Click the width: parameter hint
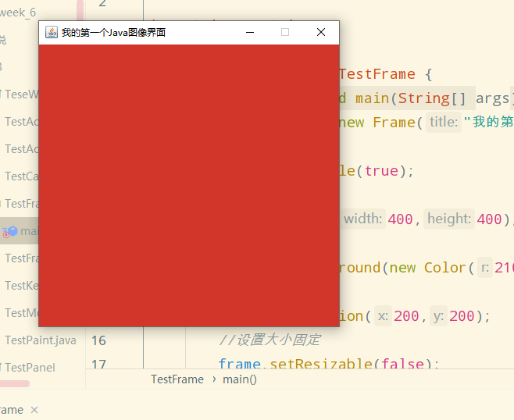Viewport: 514px width, 420px height. click(x=363, y=219)
